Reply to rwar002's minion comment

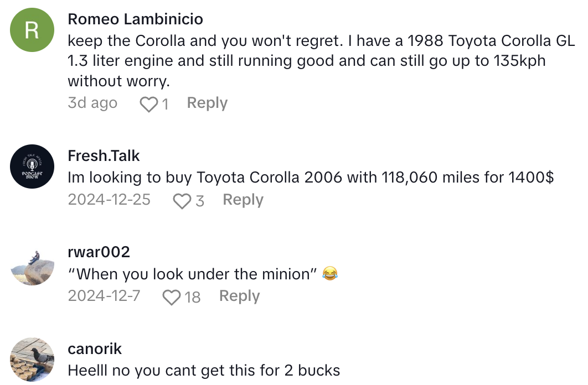point(239,296)
